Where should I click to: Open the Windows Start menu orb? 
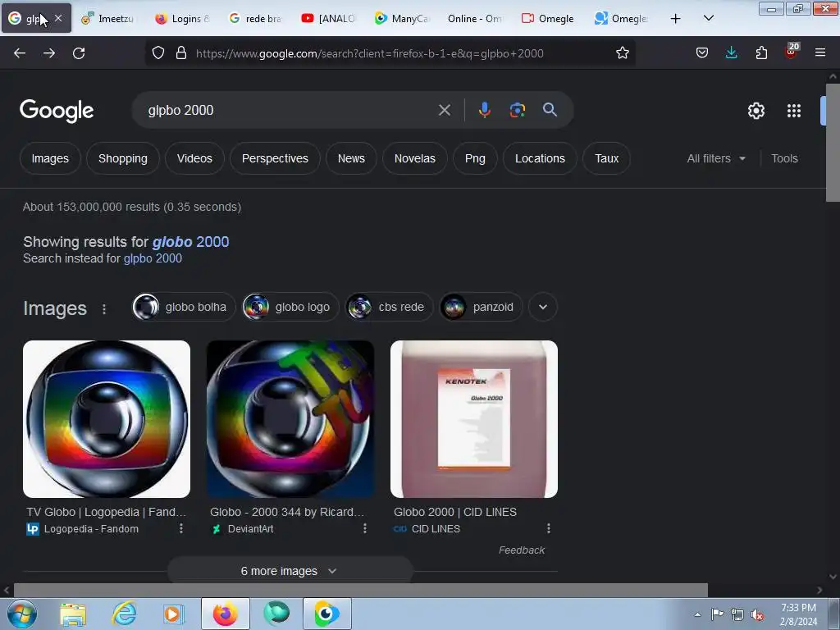[21, 614]
